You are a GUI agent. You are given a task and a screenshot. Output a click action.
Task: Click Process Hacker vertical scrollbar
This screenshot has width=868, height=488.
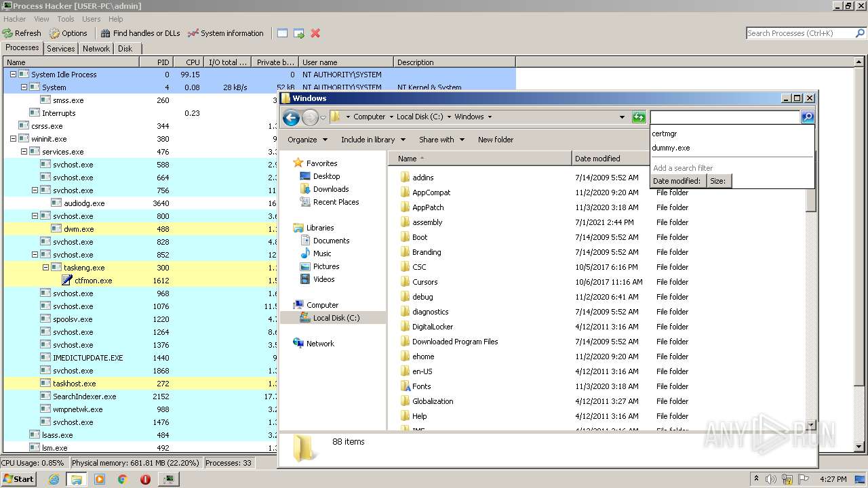point(860,256)
